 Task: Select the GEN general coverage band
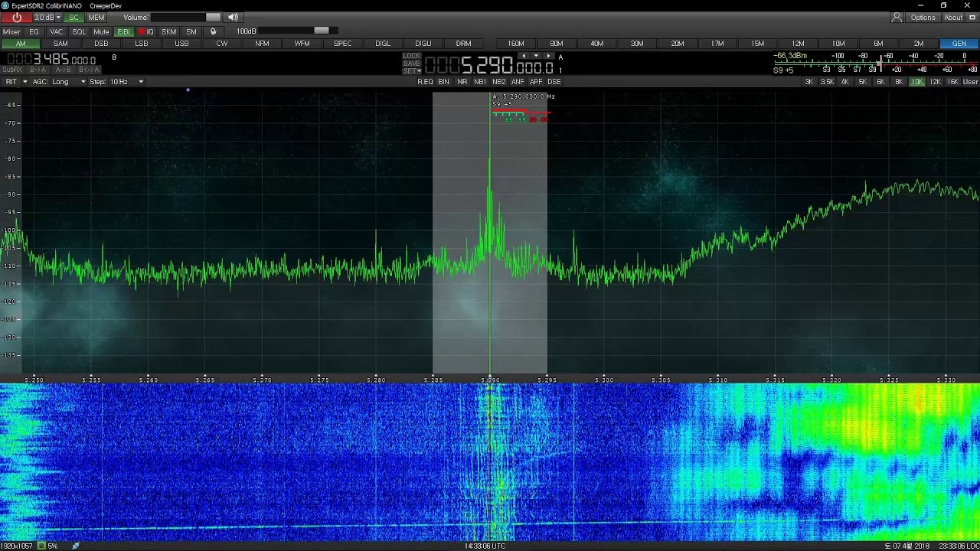point(959,44)
